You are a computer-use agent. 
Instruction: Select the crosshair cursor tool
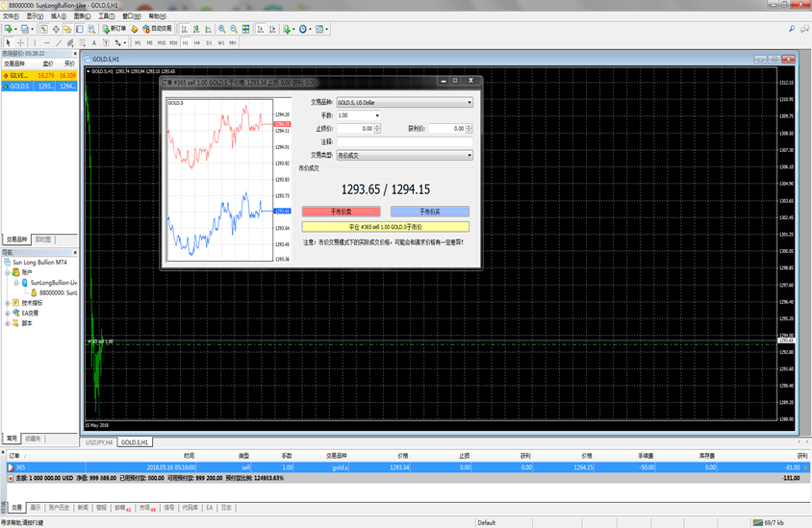21,42
